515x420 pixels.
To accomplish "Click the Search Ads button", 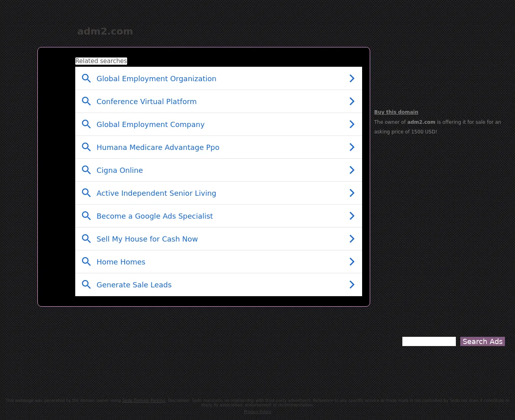I will click(x=482, y=341).
